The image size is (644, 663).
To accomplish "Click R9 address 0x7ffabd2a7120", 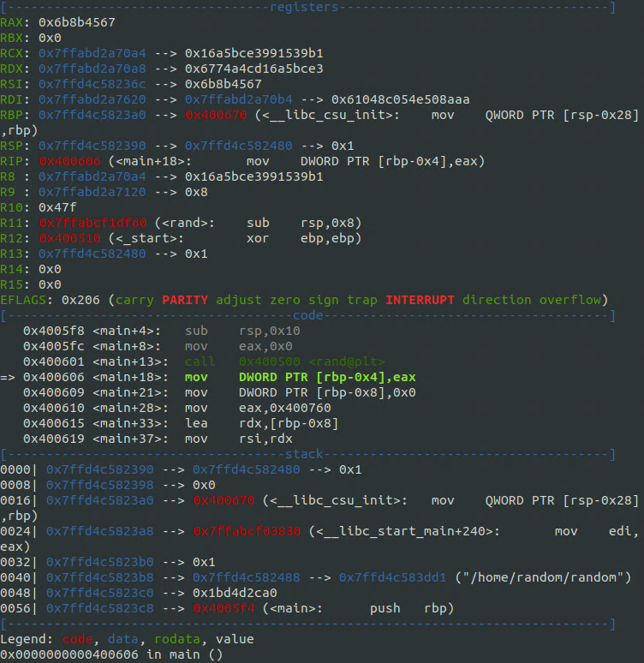I will [92, 192].
